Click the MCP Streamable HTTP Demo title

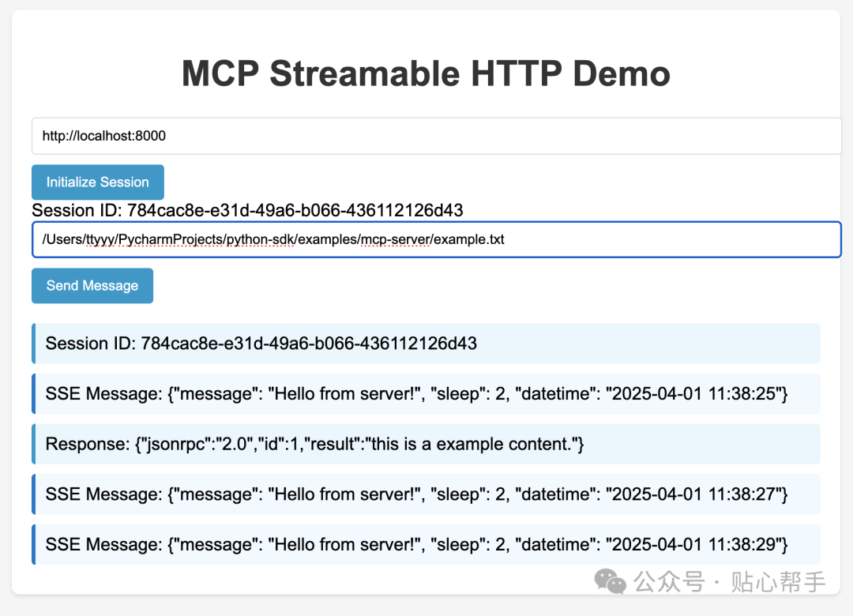pyautogui.click(x=426, y=73)
